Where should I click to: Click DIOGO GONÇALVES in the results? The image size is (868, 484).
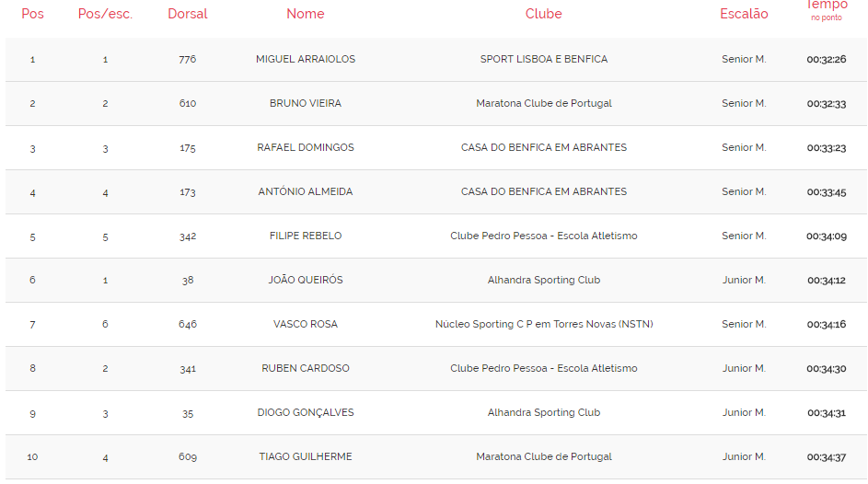point(305,412)
